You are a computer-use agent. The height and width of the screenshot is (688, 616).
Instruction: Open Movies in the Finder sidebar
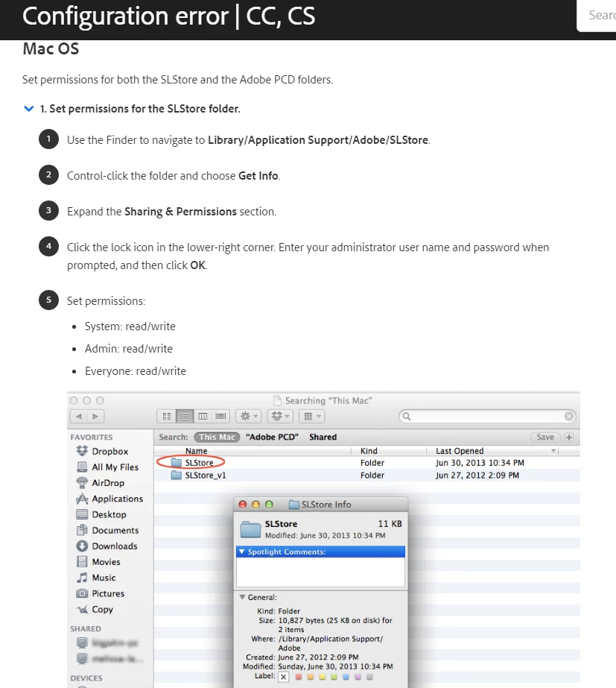98,561
